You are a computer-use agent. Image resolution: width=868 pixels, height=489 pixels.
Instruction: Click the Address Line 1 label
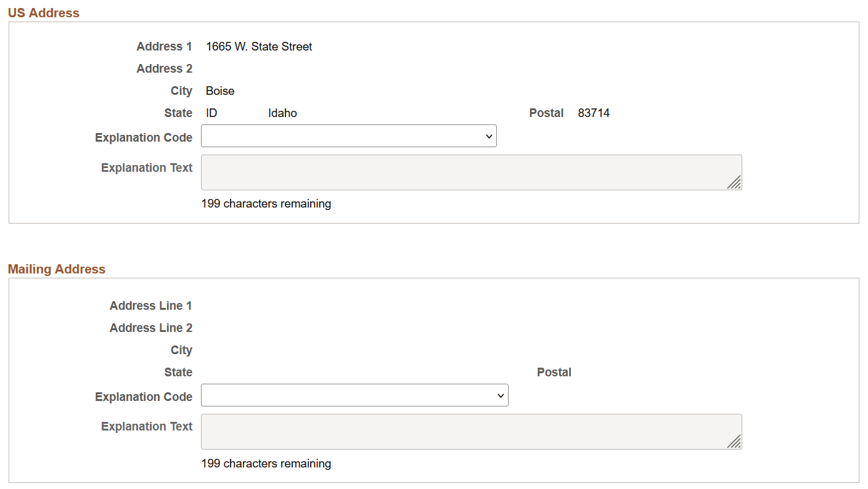point(150,305)
